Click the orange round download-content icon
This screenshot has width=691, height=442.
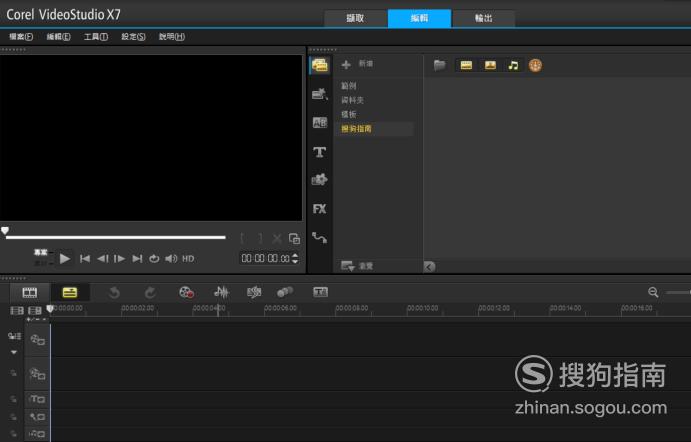click(x=535, y=65)
